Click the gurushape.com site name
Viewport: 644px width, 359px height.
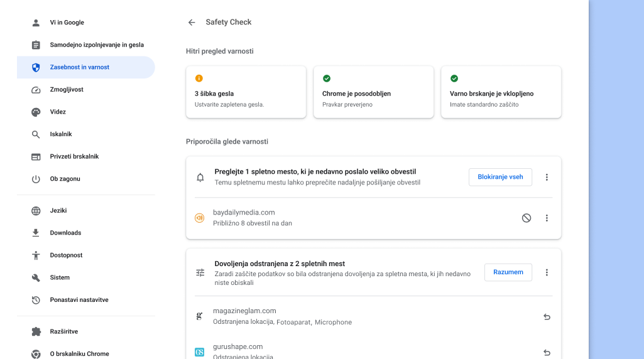click(237, 346)
